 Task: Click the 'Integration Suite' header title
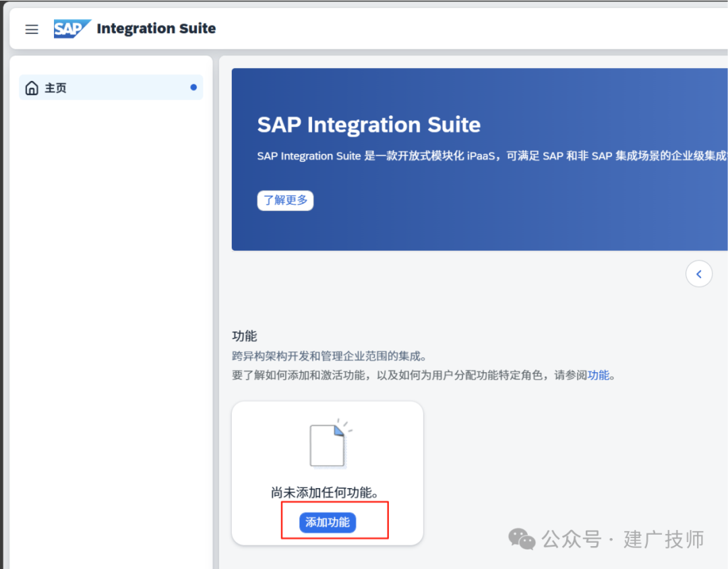(x=156, y=28)
